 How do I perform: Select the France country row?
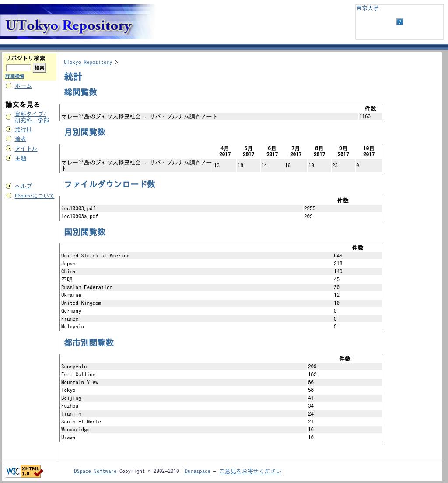point(221,319)
